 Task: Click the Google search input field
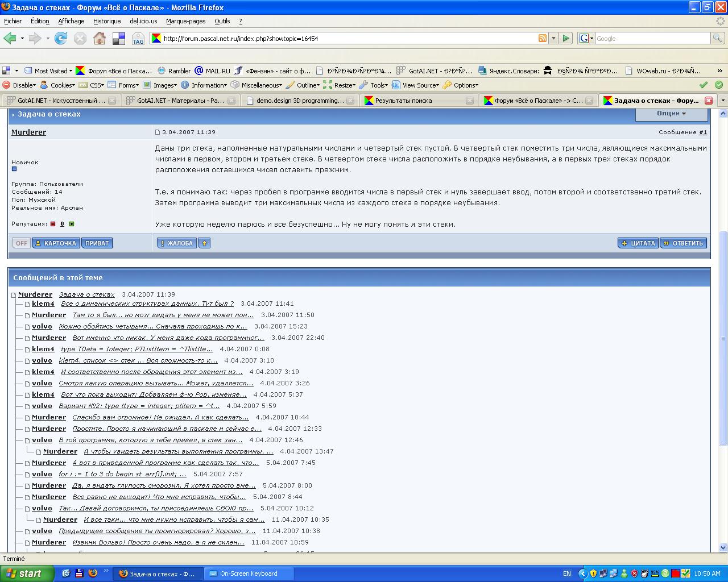tap(652, 38)
